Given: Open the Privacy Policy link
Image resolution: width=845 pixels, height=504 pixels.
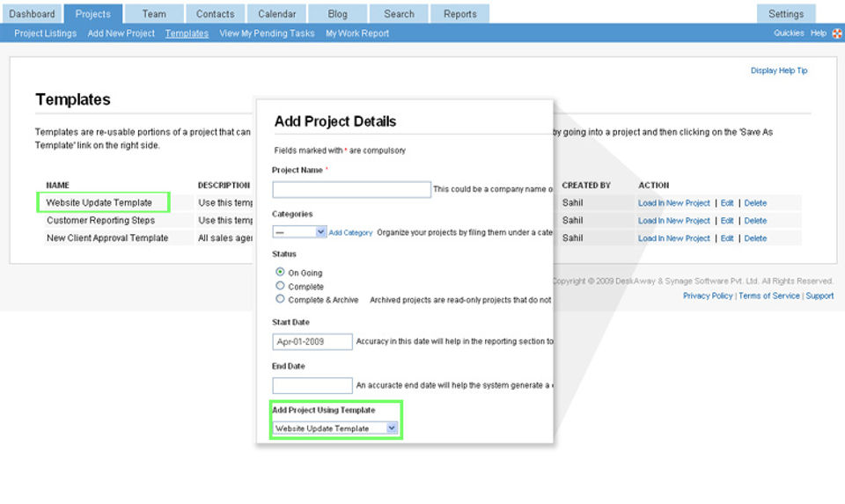Looking at the screenshot, I should (x=708, y=296).
